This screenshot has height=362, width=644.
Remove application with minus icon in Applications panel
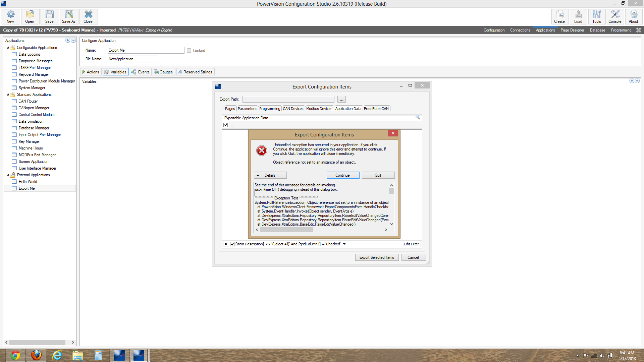coord(73,40)
